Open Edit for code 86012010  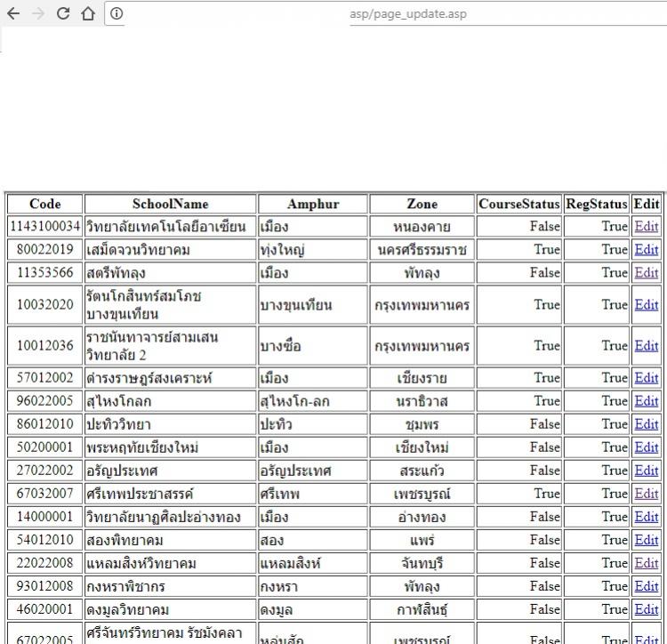point(646,424)
